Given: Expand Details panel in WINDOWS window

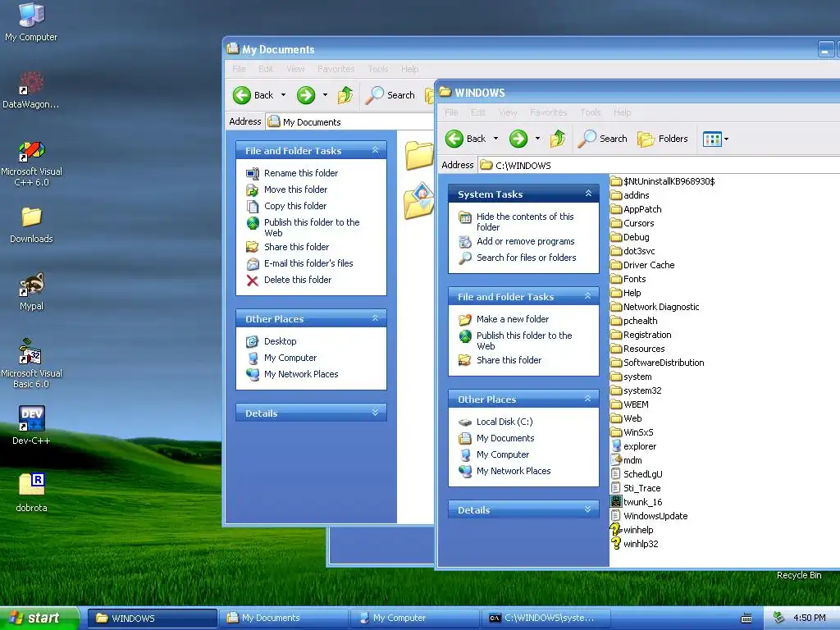Looking at the screenshot, I should (x=588, y=509).
